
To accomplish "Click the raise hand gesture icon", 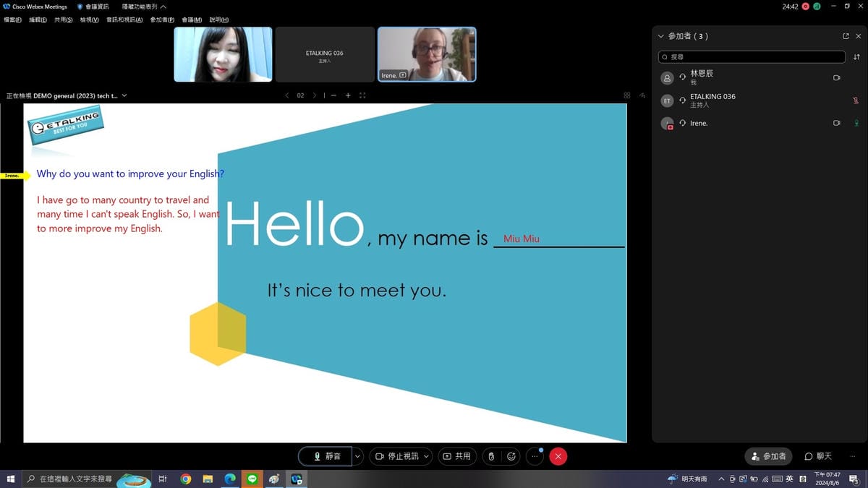I will [491, 456].
